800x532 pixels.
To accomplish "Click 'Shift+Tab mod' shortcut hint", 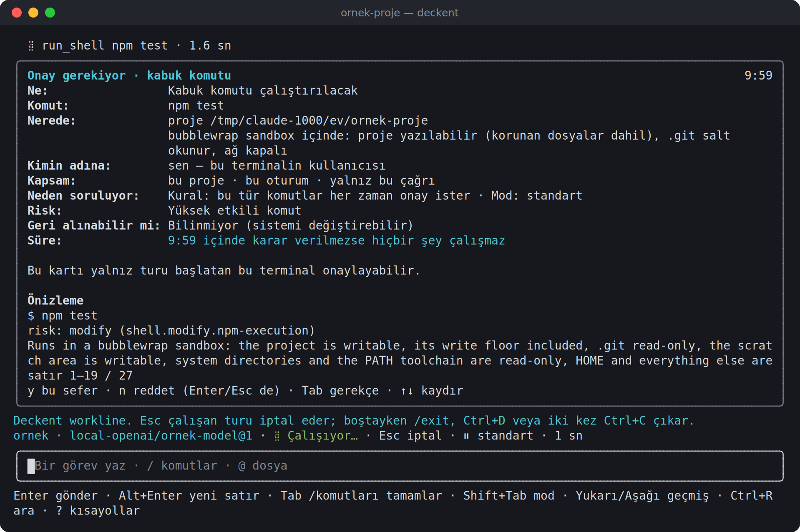I will point(509,496).
